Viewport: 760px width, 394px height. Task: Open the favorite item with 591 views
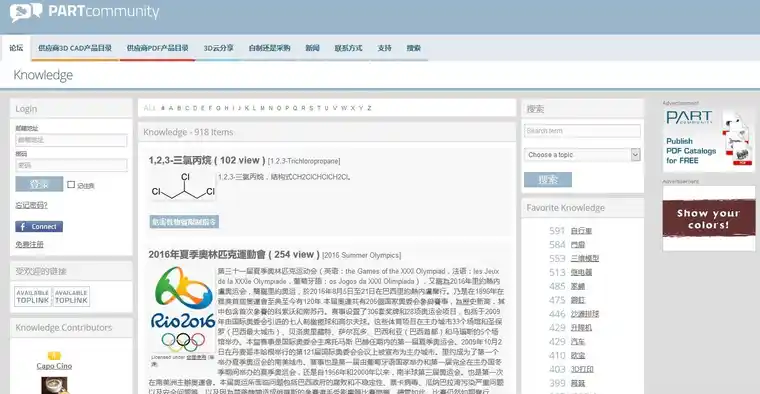[581, 231]
